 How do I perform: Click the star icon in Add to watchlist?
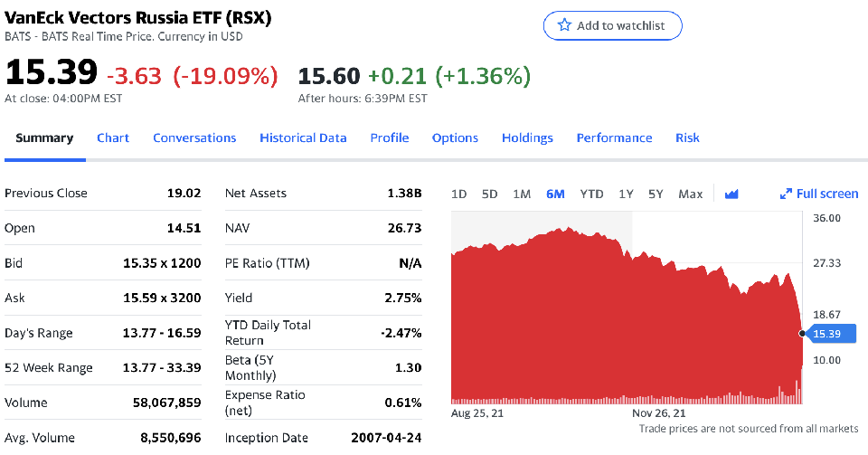pos(564,25)
